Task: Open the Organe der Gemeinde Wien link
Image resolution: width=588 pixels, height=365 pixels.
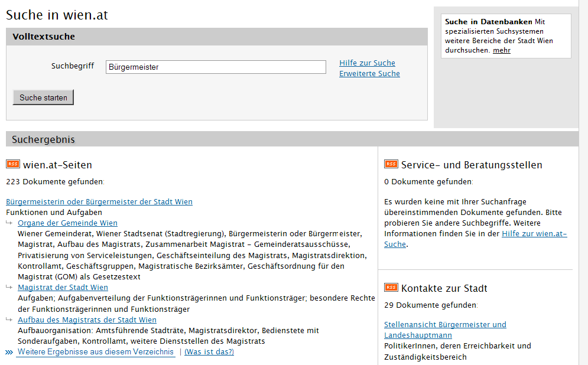Action: [x=67, y=223]
